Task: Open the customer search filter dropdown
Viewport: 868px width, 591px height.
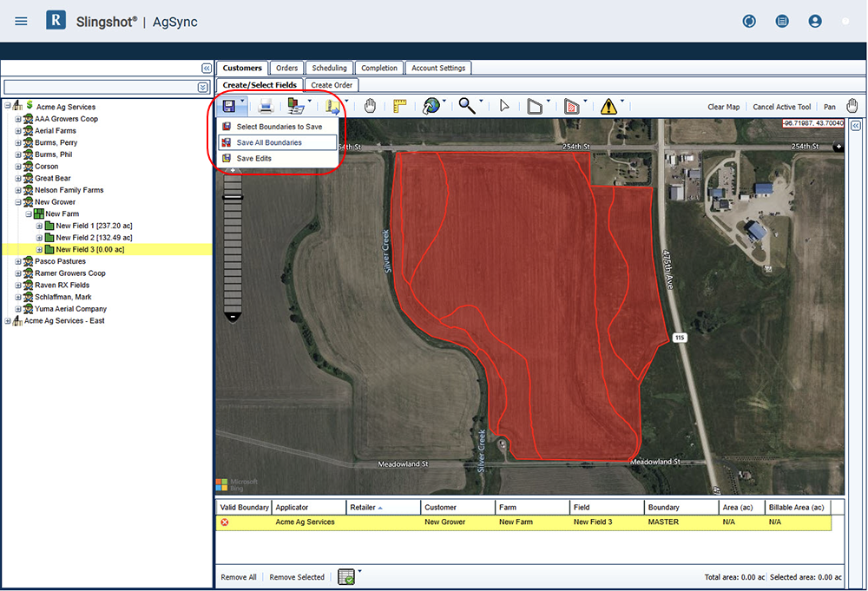Action: pyautogui.click(x=202, y=88)
